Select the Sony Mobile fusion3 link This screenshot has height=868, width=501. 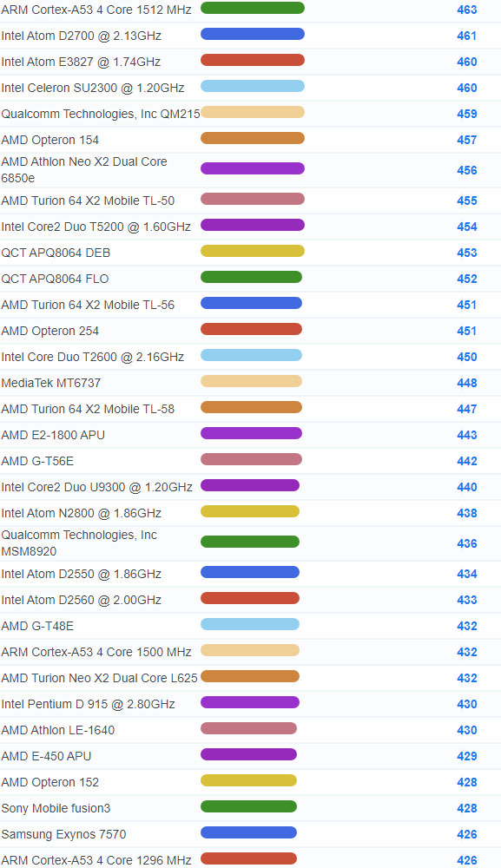(x=56, y=807)
